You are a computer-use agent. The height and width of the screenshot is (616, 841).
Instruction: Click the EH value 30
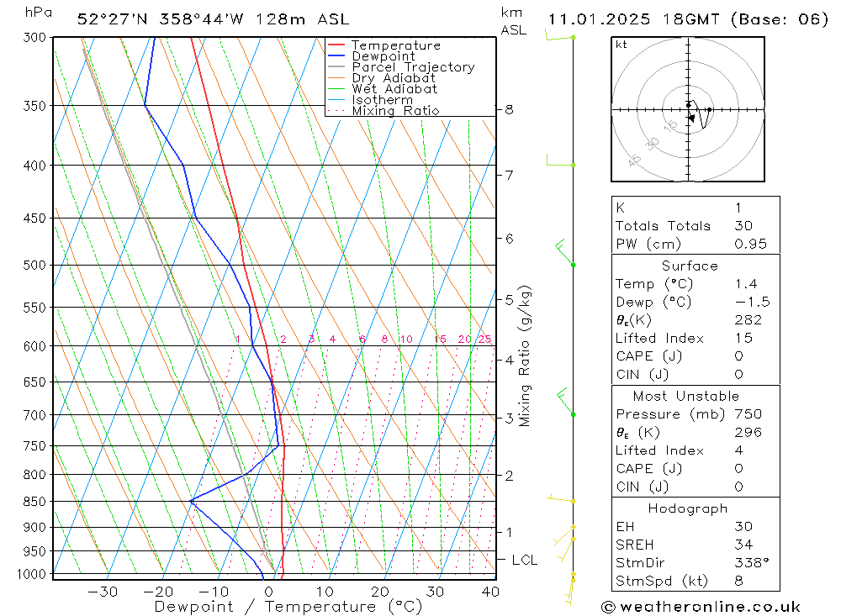pyautogui.click(x=743, y=526)
